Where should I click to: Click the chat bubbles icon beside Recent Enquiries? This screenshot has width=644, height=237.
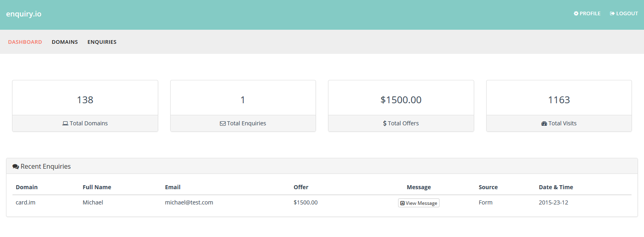coord(16,167)
